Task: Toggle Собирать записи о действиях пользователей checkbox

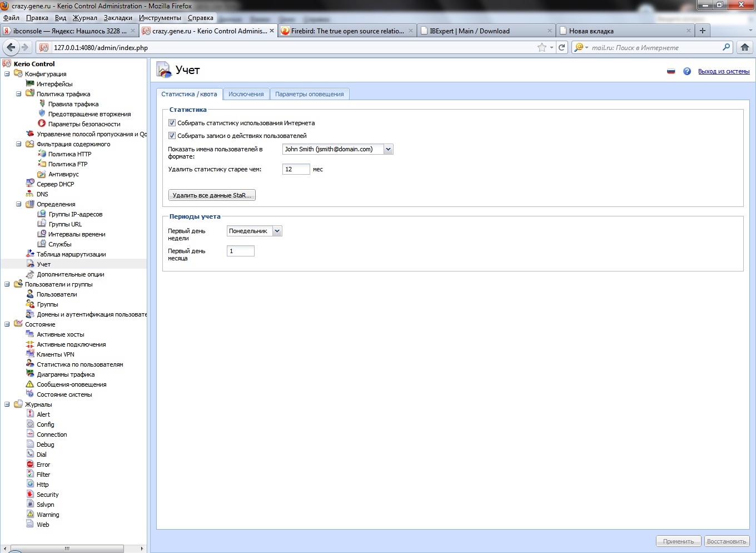Action: point(172,136)
